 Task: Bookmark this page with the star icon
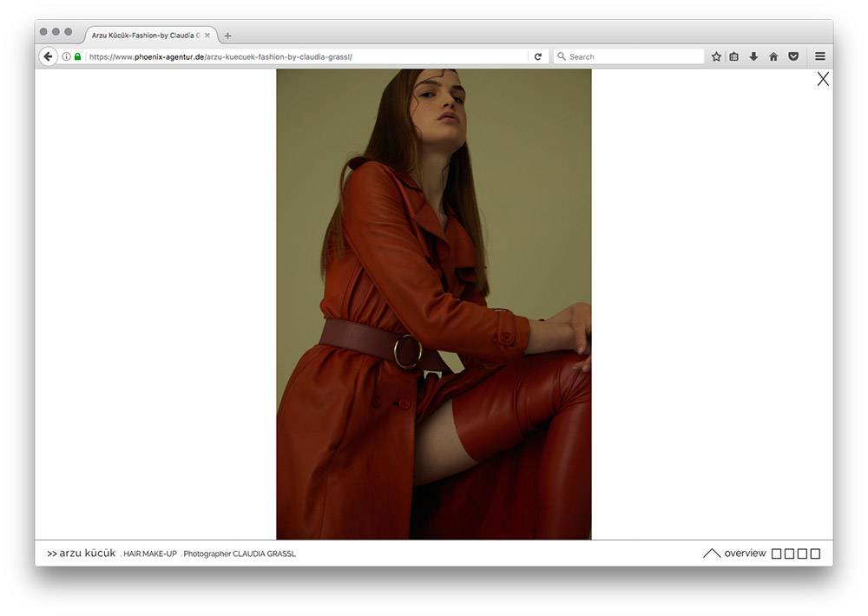click(x=716, y=56)
